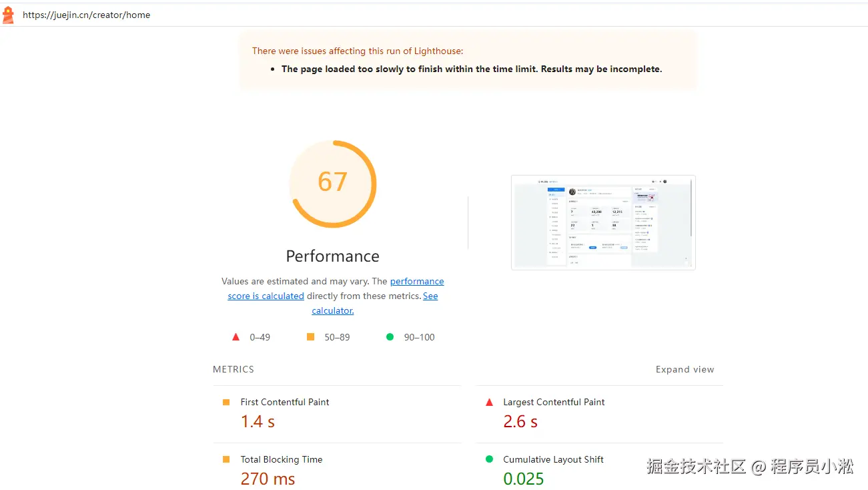Toggle the Expand view option
The image size is (868, 490).
point(685,369)
